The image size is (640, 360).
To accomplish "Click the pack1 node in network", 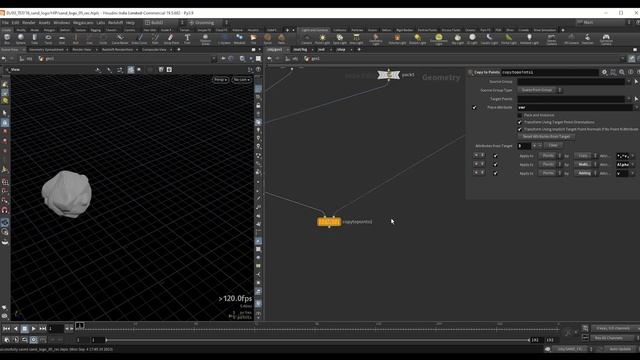I will point(389,75).
